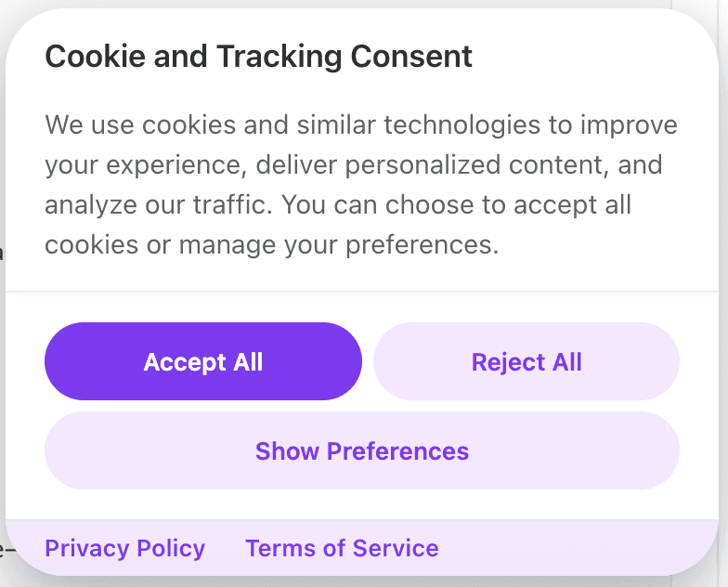The width and height of the screenshot is (728, 587).
Task: Manage cookies through Show Preferences
Action: tap(362, 451)
